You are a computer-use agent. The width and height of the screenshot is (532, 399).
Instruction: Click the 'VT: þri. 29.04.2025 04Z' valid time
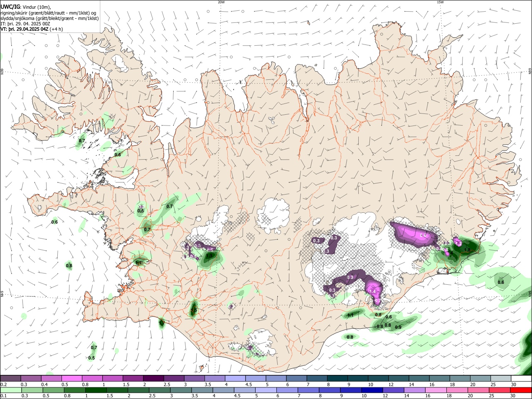coord(24,29)
